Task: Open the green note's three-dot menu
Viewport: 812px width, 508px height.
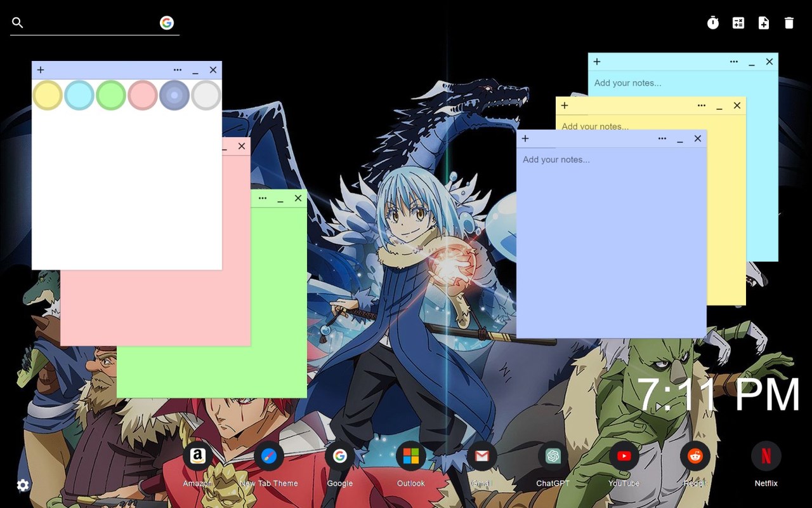Action: click(263, 198)
